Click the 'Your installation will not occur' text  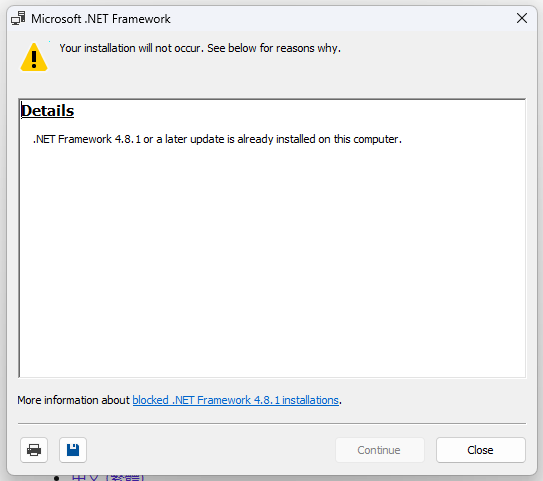tap(200, 48)
